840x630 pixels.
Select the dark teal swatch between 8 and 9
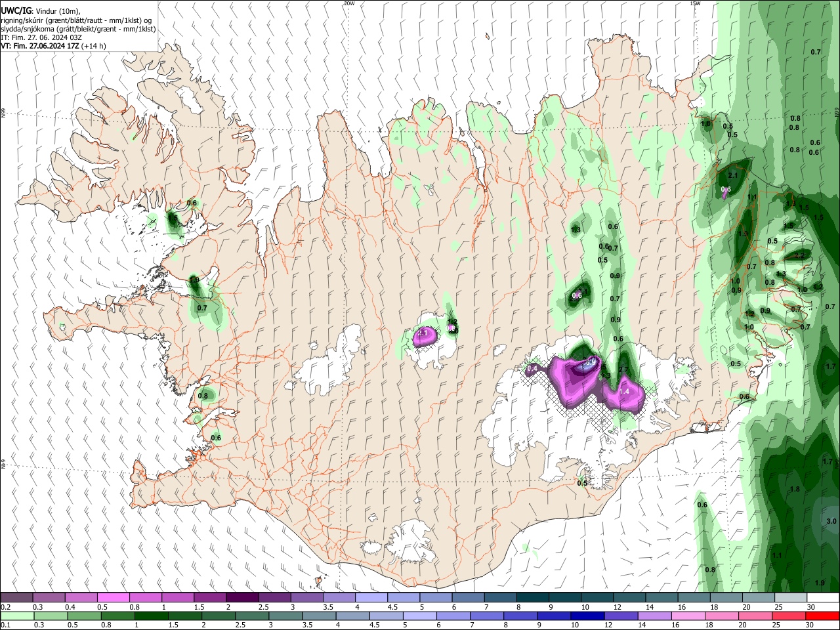click(x=533, y=597)
